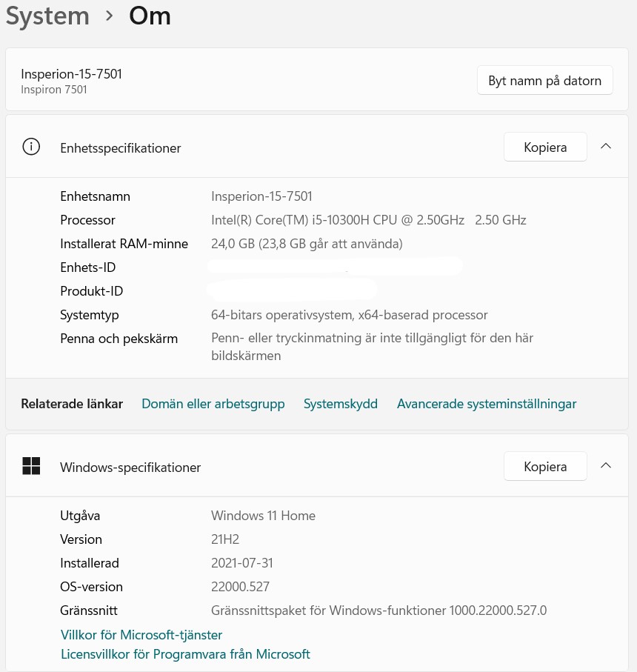Select the OS-version value 22000.527
637x672 pixels.
click(x=240, y=586)
